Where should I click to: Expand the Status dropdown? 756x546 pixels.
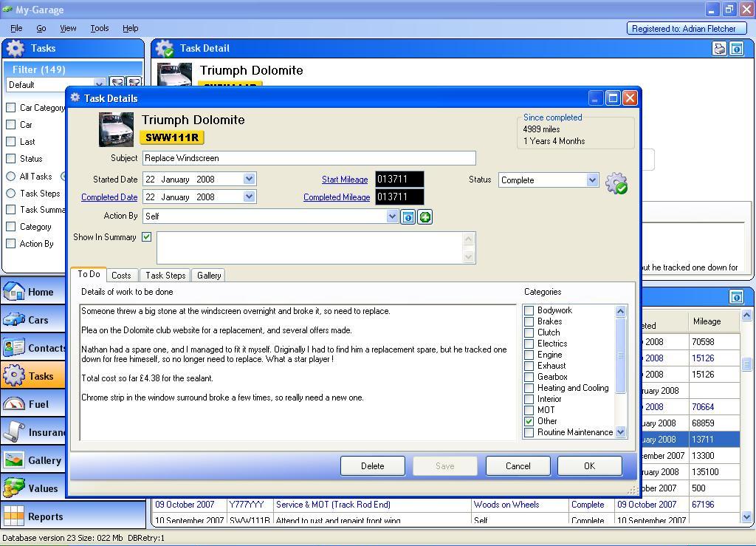(591, 180)
